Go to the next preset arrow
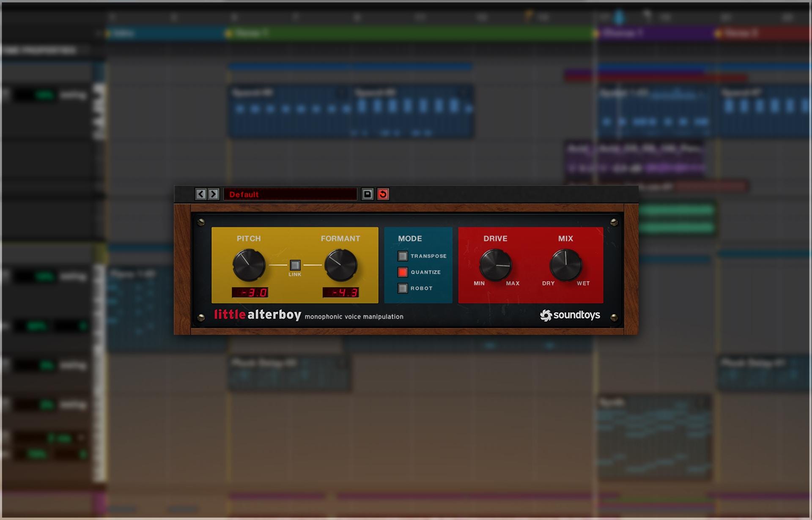812x520 pixels. (x=213, y=194)
